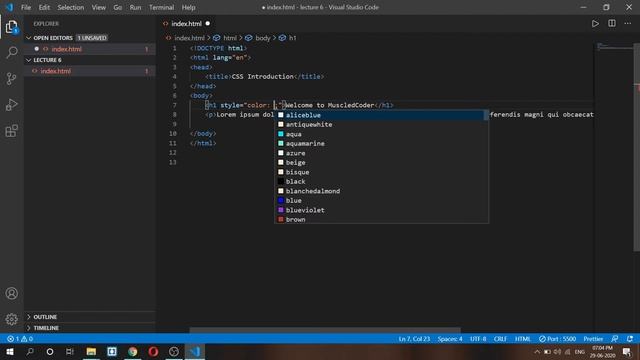This screenshot has height=360, width=640.
Task: Open Task View on the taskbar
Action: pyautogui.click(x=70, y=351)
